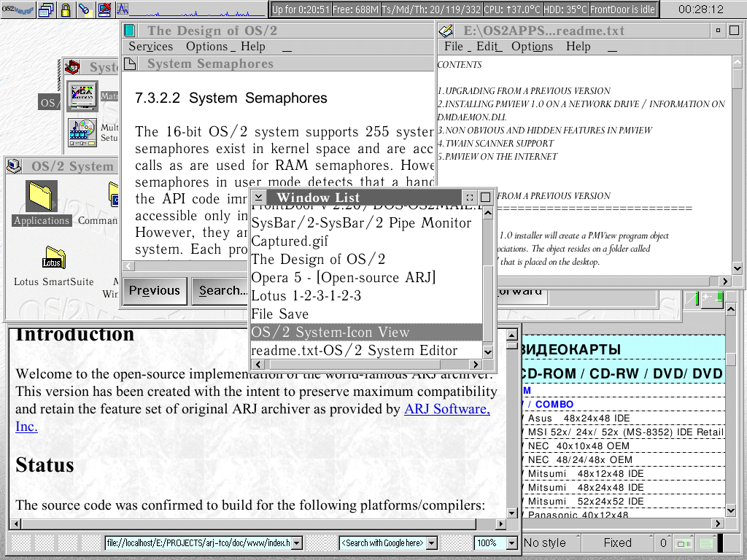
Task: Open the Multimedia Setup icon
Action: [82, 133]
